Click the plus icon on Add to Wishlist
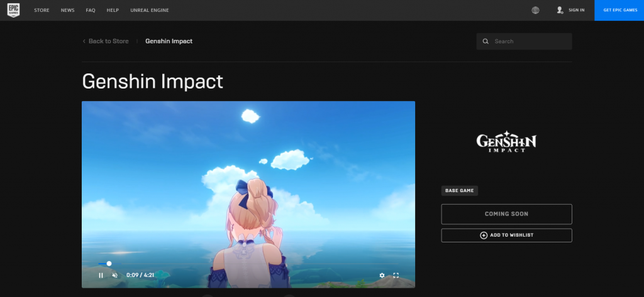 pyautogui.click(x=484, y=235)
